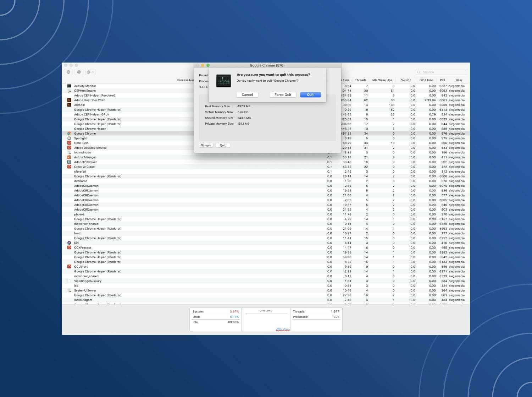The image size is (532, 397).
Task: Click the Siri process icon
Action: click(69, 243)
